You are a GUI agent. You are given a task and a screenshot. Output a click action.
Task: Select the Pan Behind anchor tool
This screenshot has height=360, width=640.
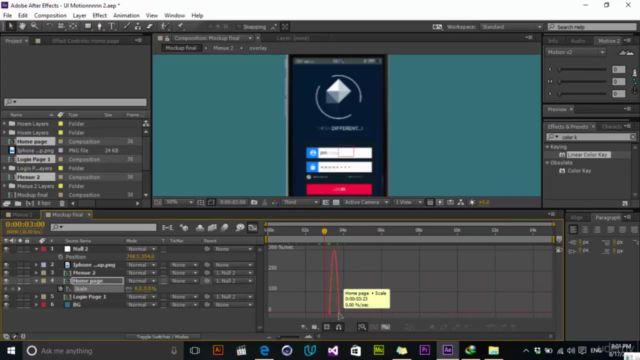click(x=73, y=27)
